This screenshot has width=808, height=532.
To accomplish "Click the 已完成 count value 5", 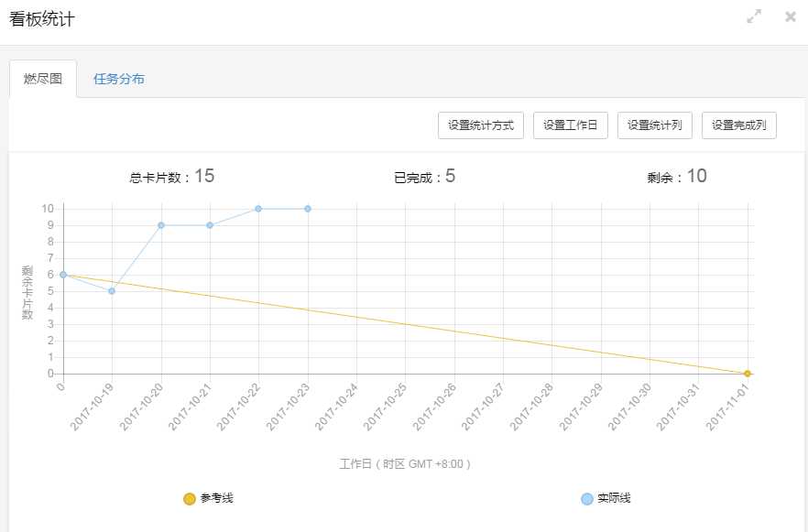I will pos(455,176).
